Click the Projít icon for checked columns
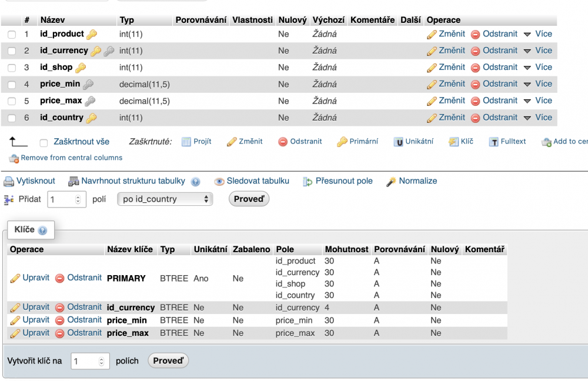The image size is (588, 381). (187, 141)
